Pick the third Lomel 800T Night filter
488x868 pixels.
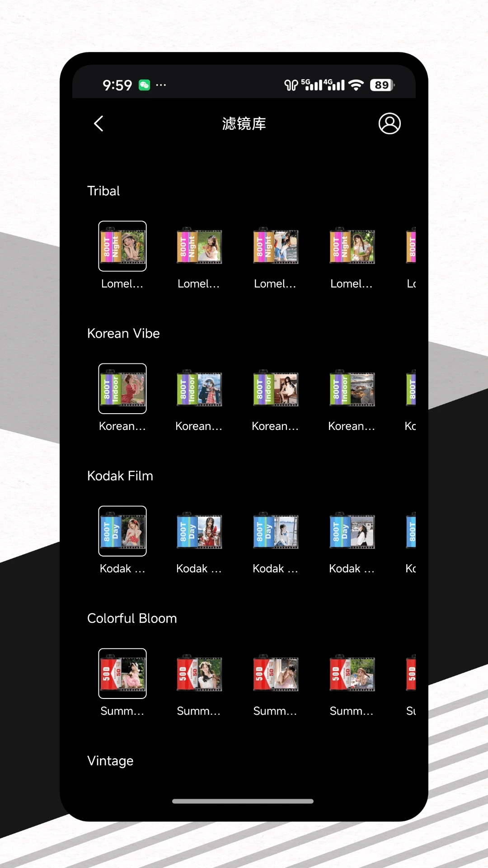click(275, 246)
